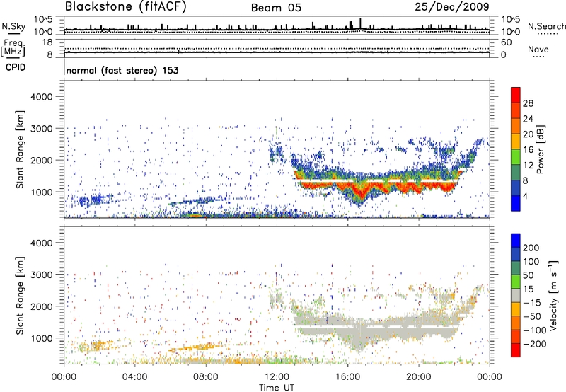
Task: Click the date 25/Dec/2009
Action: (452, 7)
